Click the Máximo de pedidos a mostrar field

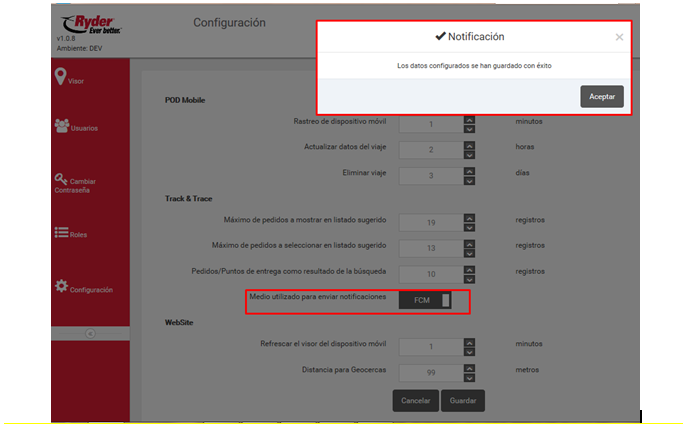click(x=430, y=221)
